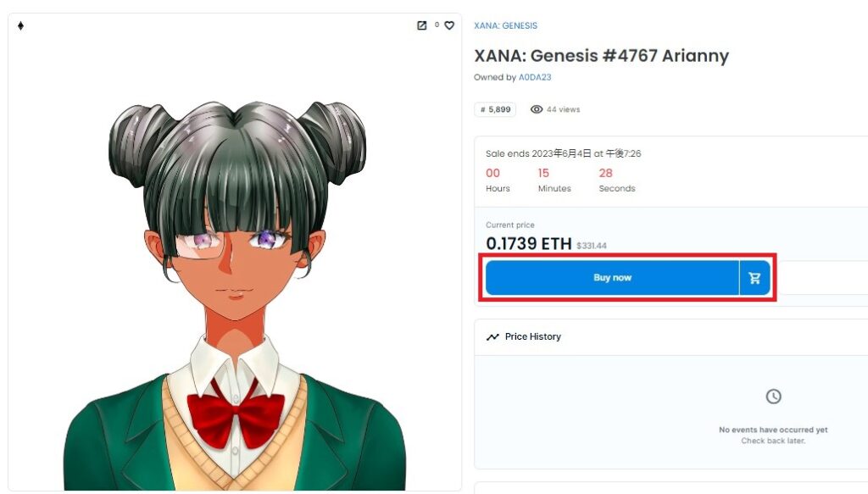The height and width of the screenshot is (494, 868).
Task: Open the NFT image in a new window
Action: (422, 25)
